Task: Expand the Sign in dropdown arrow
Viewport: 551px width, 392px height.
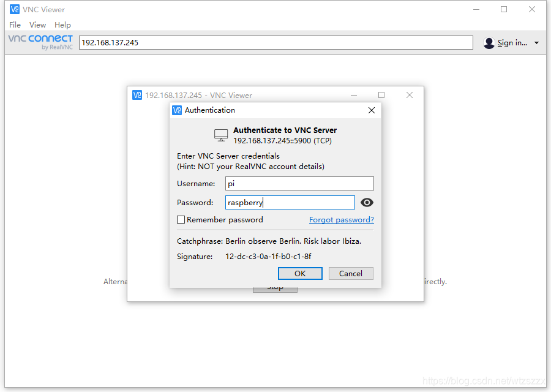Action: click(x=536, y=43)
